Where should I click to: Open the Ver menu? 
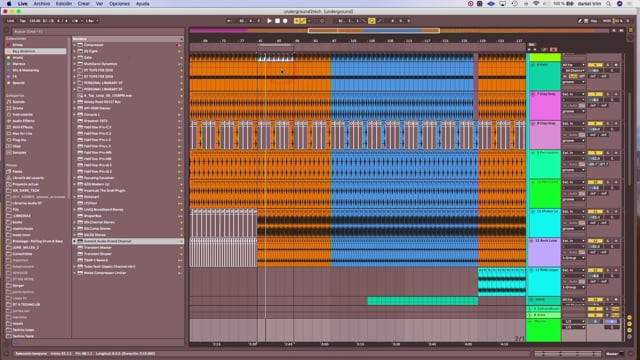(x=99, y=4)
